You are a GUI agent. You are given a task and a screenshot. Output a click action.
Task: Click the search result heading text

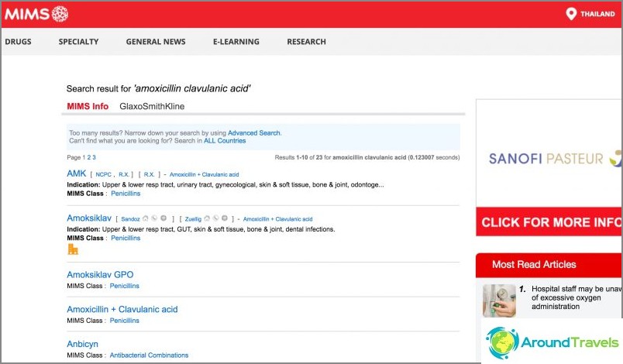[x=159, y=88]
